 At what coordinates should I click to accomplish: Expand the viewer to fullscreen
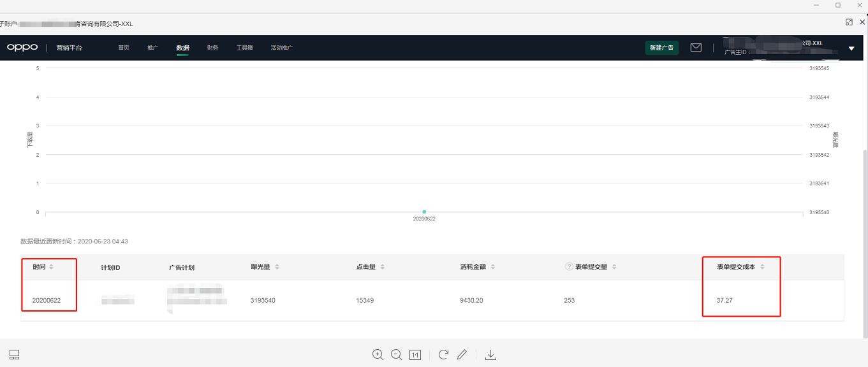point(849,22)
